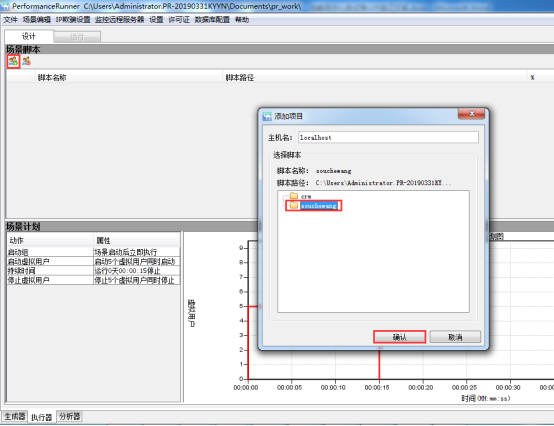The height and width of the screenshot is (426, 554).
Task: Select the crm folder icon
Action: tap(294, 196)
